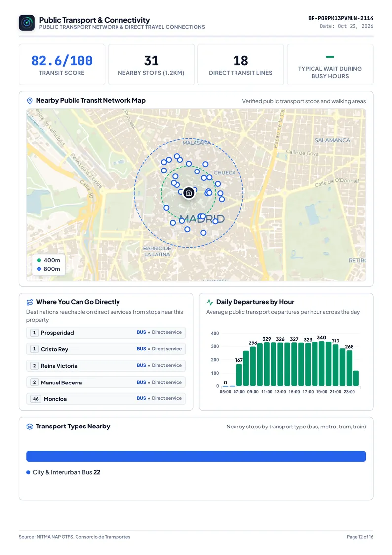Select the Reina Victoria destination row
392x555 pixels.
pos(106,366)
